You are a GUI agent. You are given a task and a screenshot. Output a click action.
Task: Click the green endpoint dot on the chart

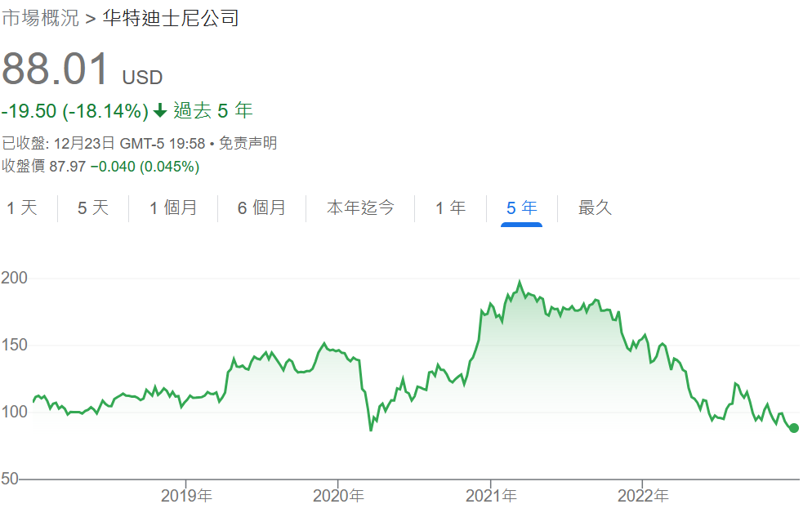(794, 428)
